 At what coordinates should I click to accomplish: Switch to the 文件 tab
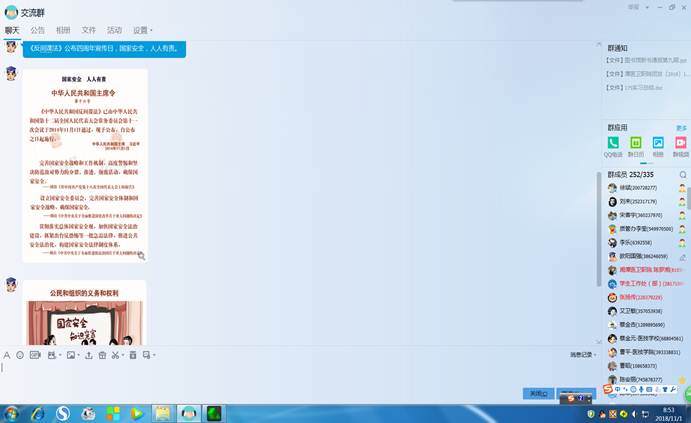tap(89, 31)
